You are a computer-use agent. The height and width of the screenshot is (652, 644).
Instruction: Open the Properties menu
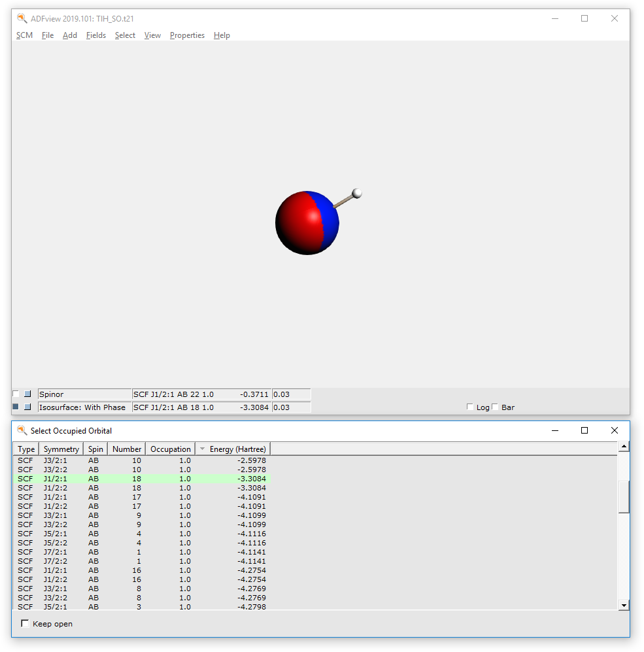click(x=187, y=35)
